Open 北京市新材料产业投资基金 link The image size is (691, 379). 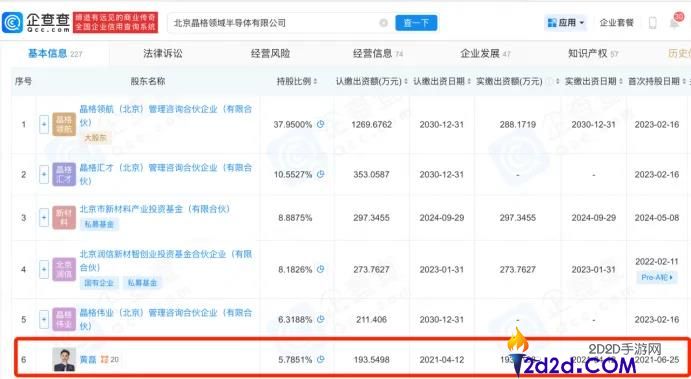click(155, 209)
